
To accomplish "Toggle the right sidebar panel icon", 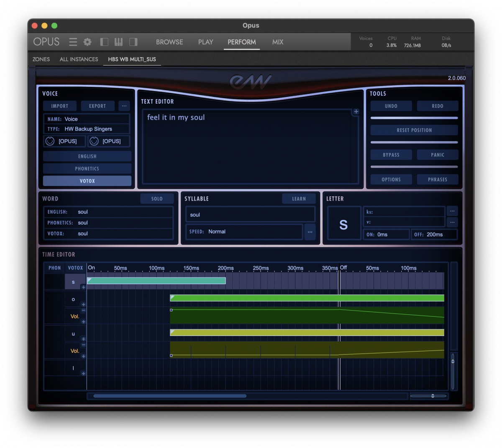I will [x=133, y=42].
